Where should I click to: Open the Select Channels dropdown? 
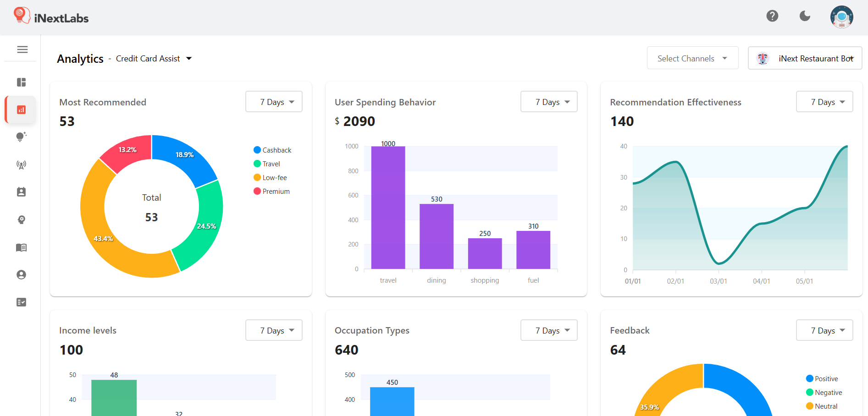[692, 58]
